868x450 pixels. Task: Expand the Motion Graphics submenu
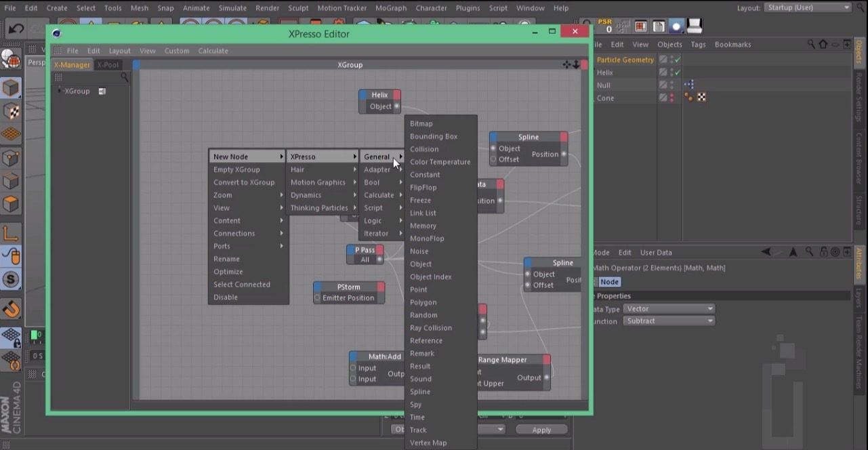323,182
